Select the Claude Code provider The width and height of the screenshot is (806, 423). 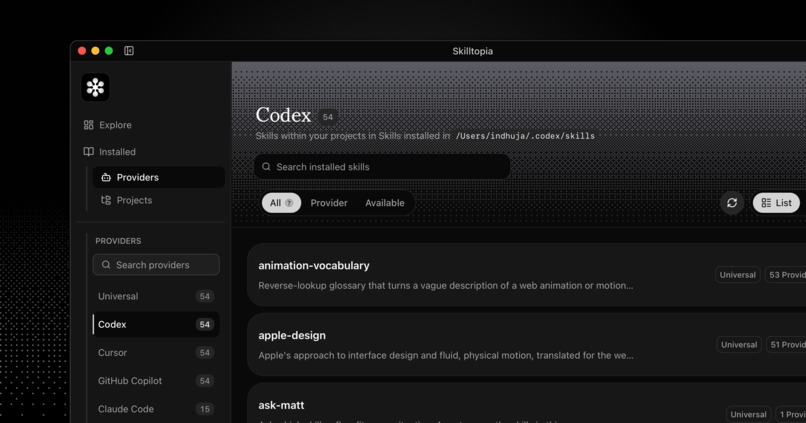coord(156,409)
